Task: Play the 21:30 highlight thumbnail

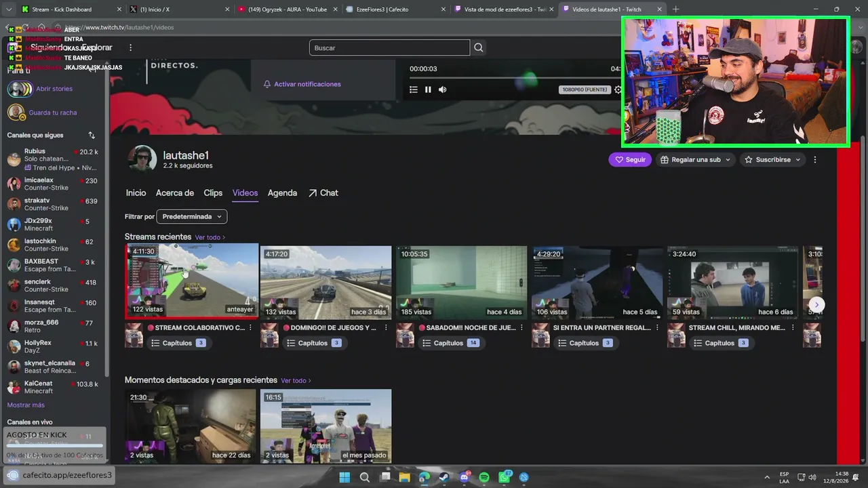Action: click(190, 426)
